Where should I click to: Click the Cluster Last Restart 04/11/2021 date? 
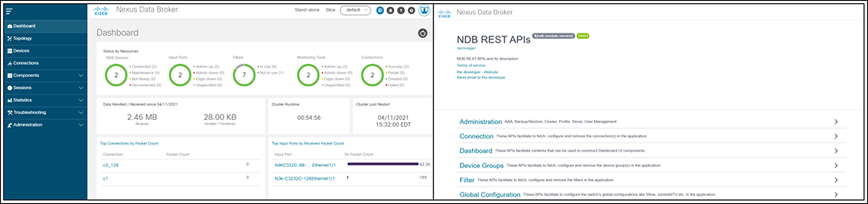393,118
